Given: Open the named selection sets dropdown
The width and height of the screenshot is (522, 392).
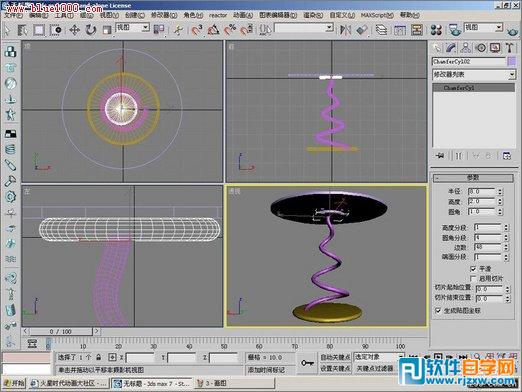Looking at the screenshot, I should [304, 27].
